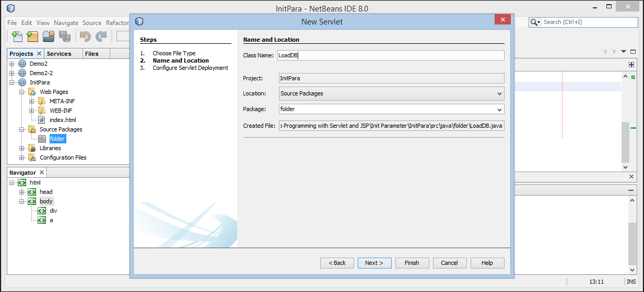
Task: Click the Back button
Action: (337, 263)
